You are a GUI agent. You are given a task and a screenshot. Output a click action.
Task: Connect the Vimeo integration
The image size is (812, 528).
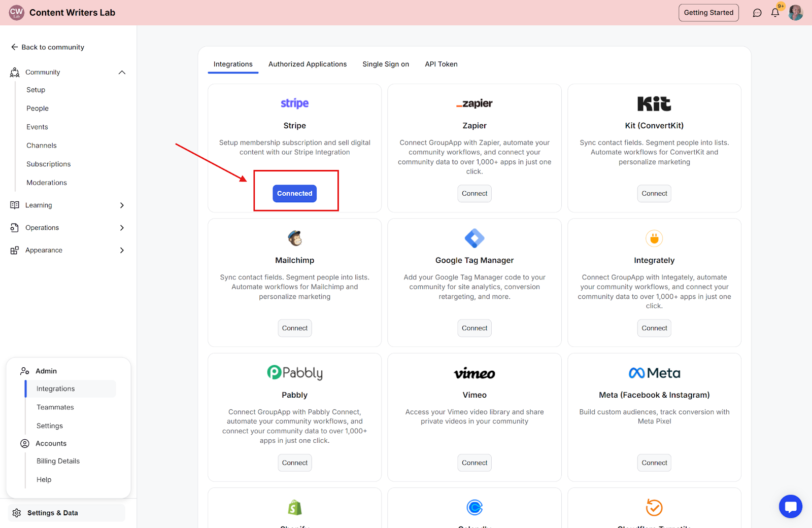point(475,463)
